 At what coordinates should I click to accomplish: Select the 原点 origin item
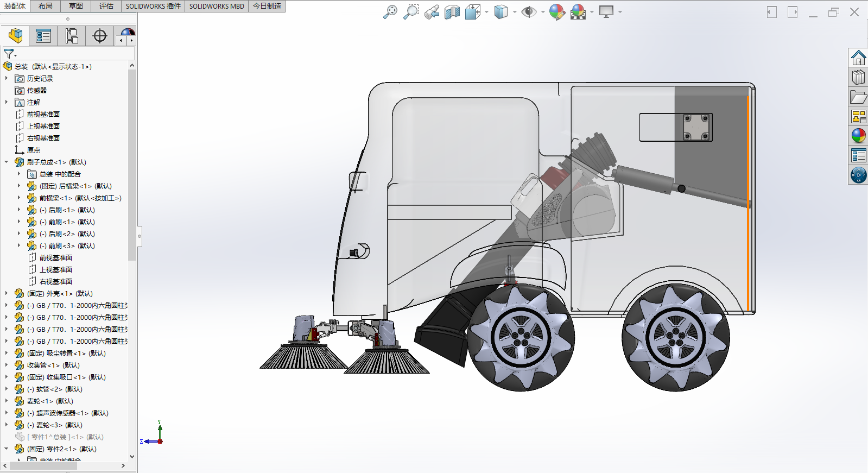(x=34, y=150)
